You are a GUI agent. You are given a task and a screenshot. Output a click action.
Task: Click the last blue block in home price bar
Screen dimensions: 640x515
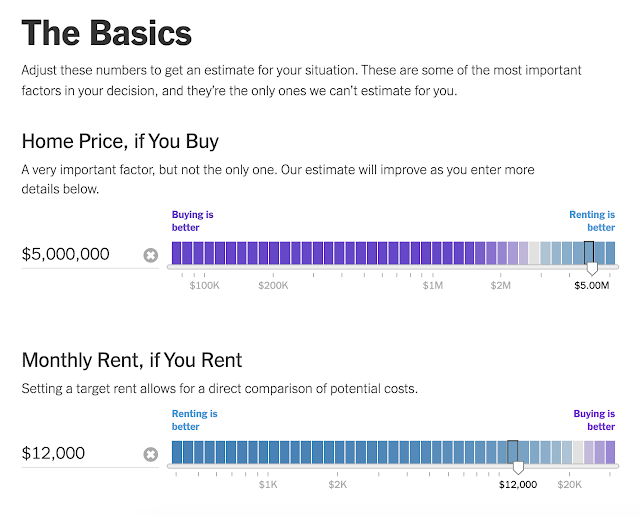pyautogui.click(x=610, y=253)
